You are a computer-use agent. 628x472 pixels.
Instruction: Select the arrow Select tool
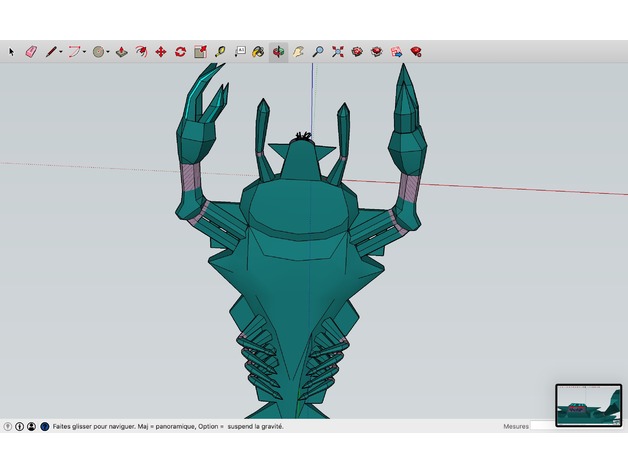click(x=12, y=51)
